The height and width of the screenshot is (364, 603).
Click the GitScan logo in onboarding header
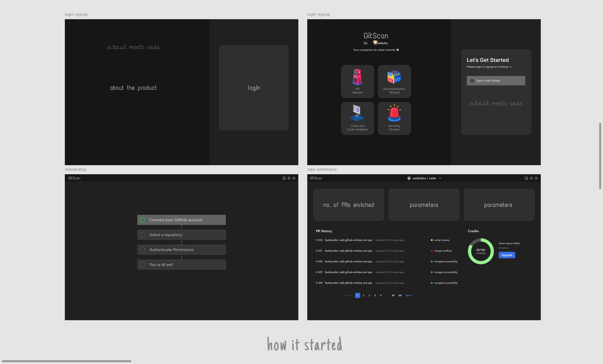(74, 178)
